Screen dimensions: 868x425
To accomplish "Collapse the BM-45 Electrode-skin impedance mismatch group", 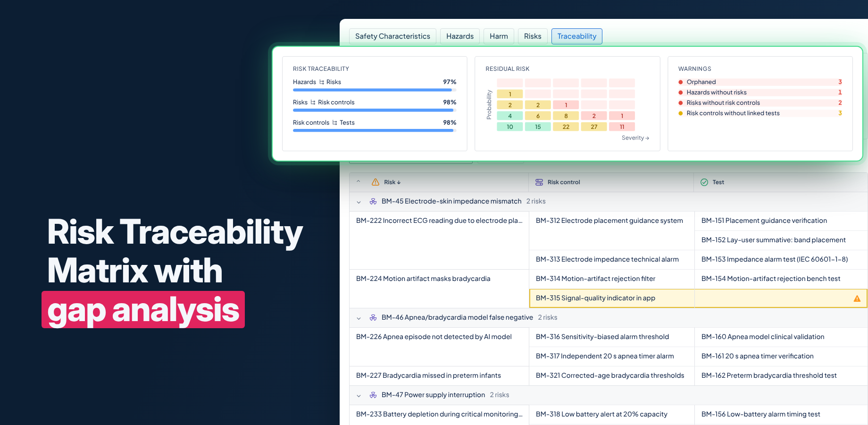I will [x=359, y=202].
